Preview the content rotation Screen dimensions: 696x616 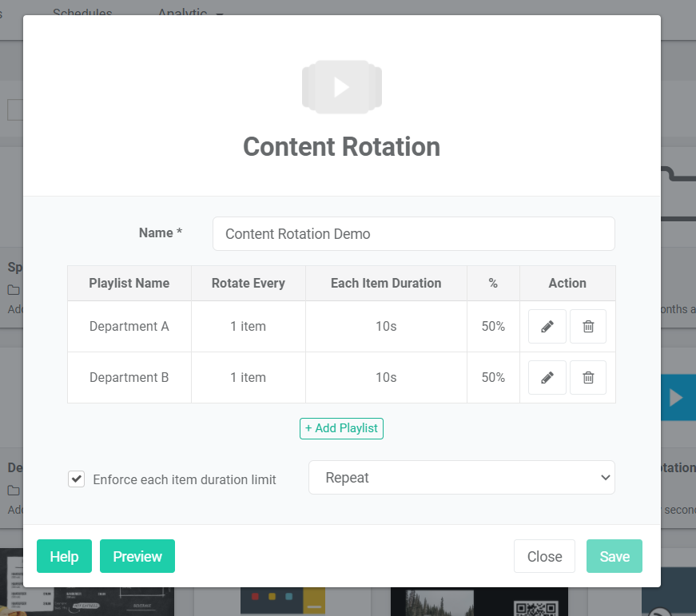click(137, 556)
